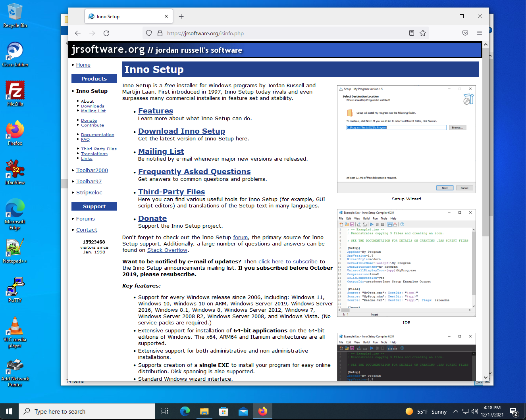Open the Download Inno Setup link
Image resolution: width=526 pixels, height=420 pixels.
(182, 131)
